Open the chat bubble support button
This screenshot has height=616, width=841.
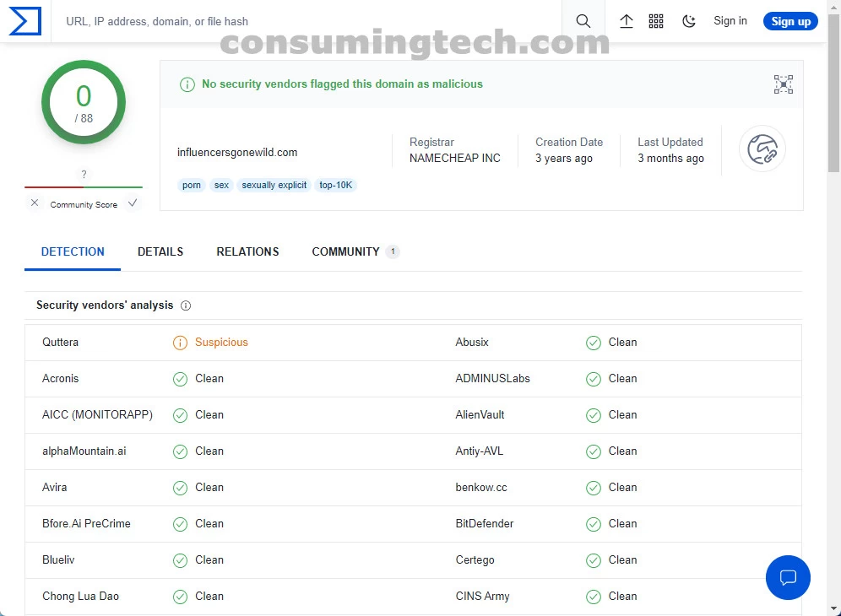tap(788, 577)
